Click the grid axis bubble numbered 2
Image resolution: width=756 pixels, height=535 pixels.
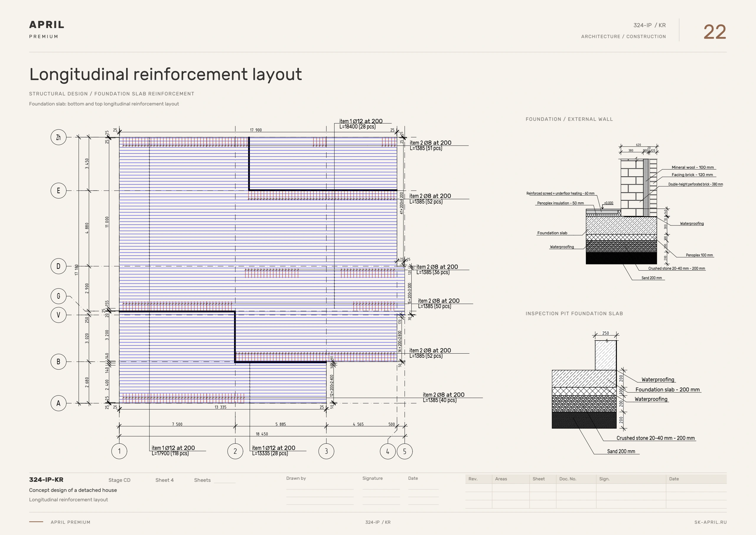click(235, 451)
